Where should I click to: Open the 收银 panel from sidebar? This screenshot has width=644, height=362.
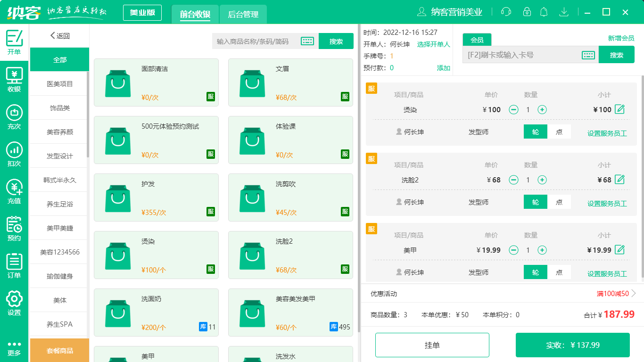point(14,74)
